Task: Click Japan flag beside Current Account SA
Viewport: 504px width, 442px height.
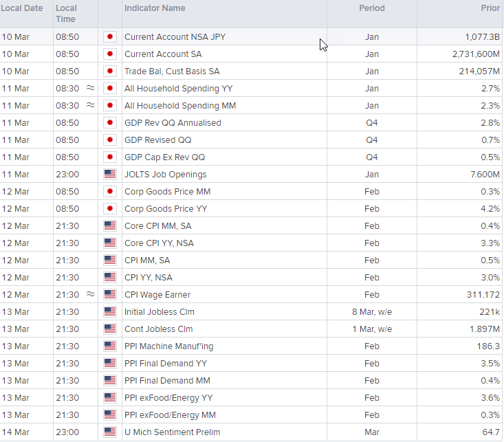Action: pyautogui.click(x=110, y=54)
